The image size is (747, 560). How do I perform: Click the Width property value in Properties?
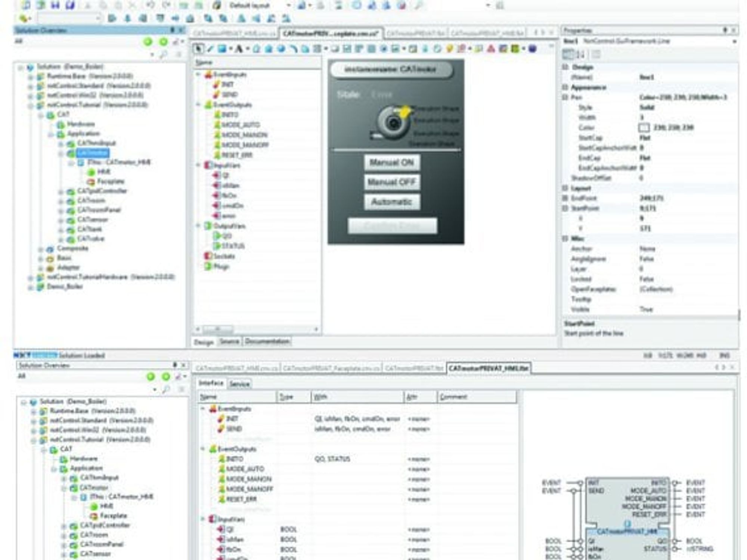[x=642, y=118]
